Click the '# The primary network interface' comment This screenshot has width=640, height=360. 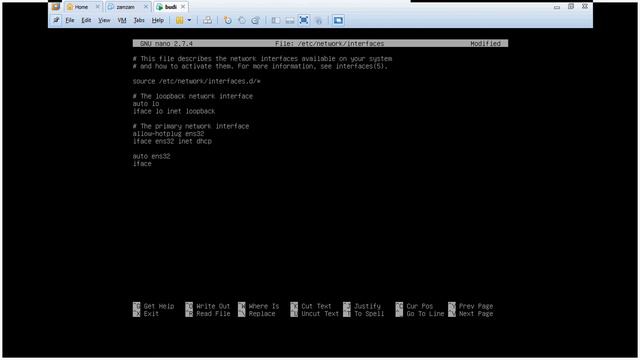click(191, 126)
